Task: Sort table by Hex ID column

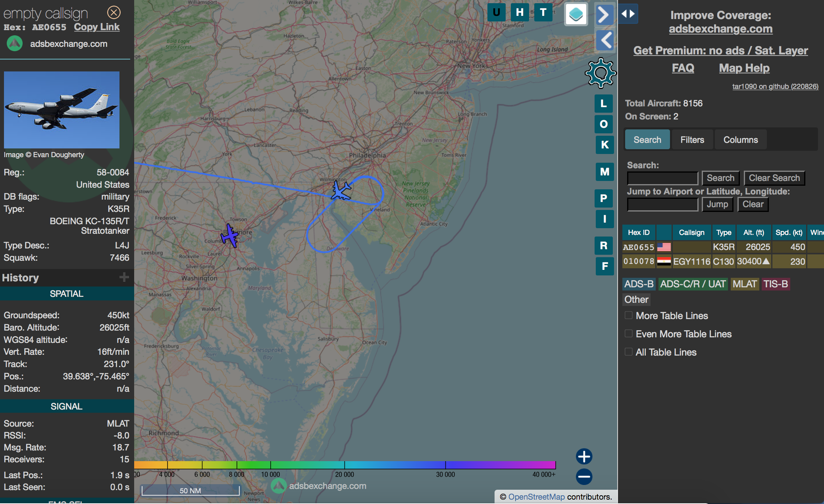Action: [639, 233]
